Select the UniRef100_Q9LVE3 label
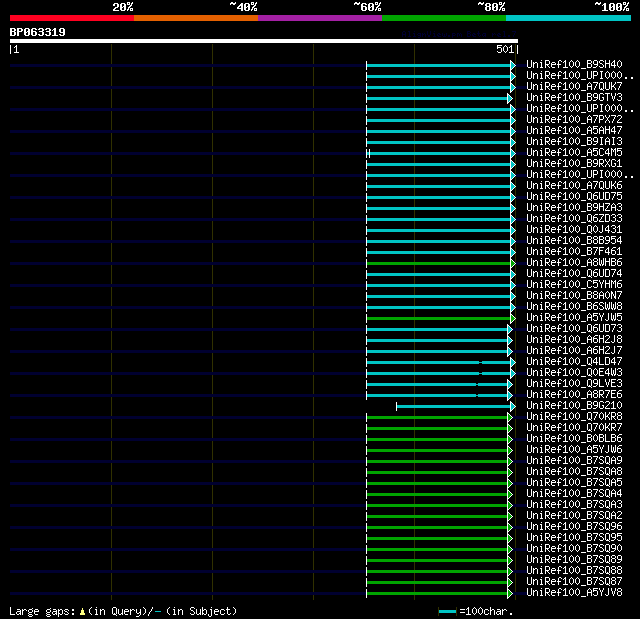640x619 pixels. tap(574, 384)
